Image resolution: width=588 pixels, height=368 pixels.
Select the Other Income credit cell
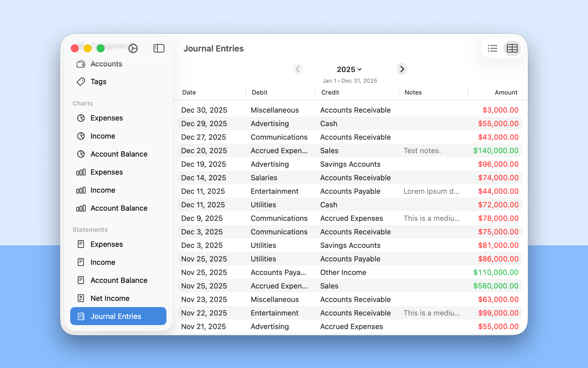pyautogui.click(x=343, y=272)
